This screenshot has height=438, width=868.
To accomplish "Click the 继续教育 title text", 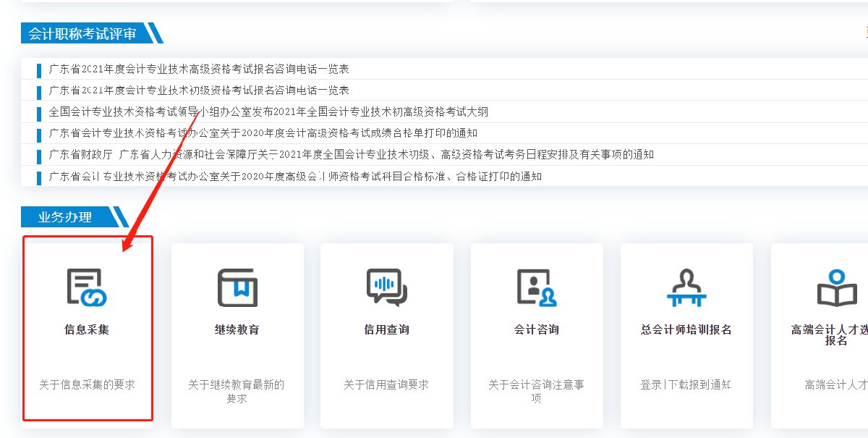I will 237,329.
